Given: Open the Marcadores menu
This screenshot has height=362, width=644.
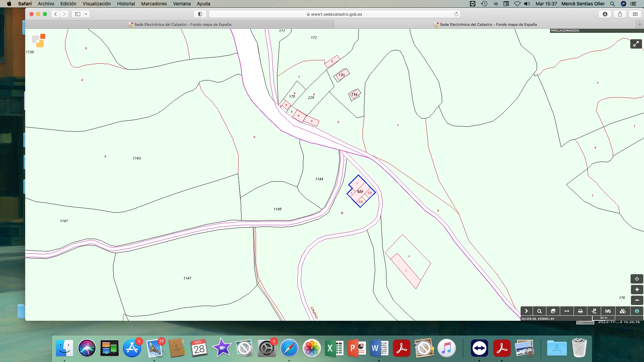Looking at the screenshot, I should click(x=154, y=4).
